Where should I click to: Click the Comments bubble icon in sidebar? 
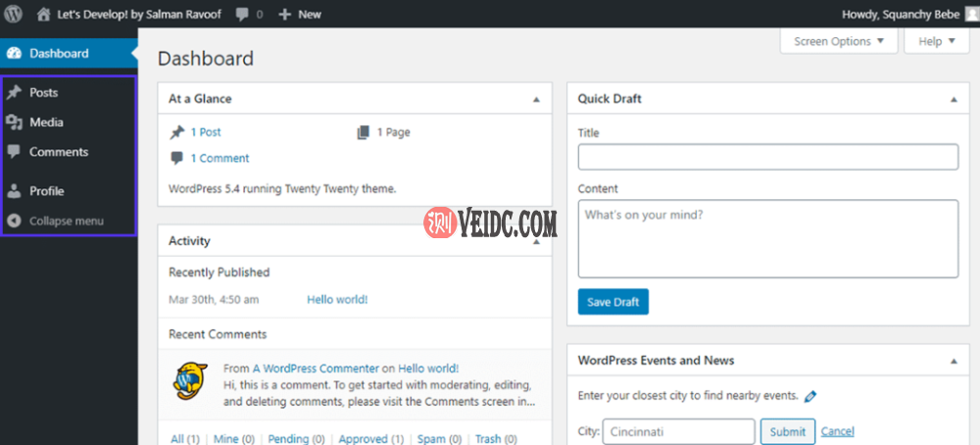coord(14,152)
